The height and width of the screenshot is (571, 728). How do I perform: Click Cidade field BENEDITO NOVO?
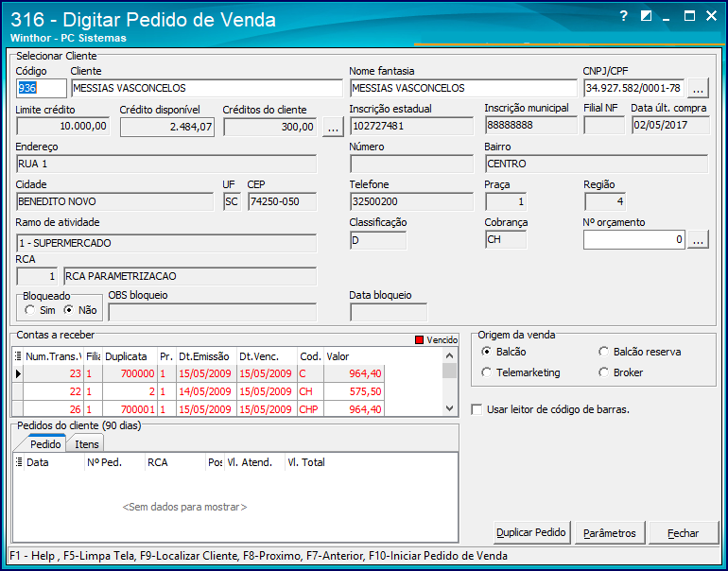[x=114, y=202]
